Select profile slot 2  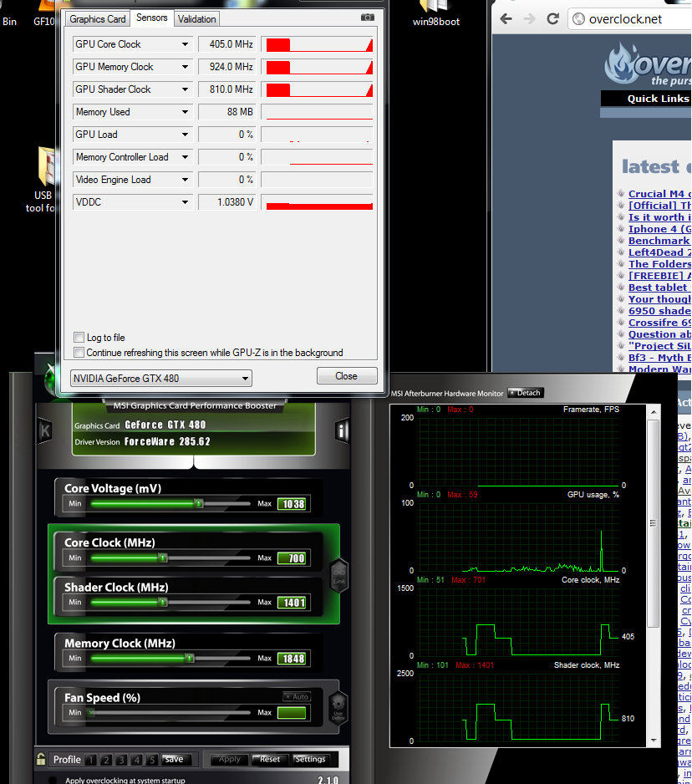(x=106, y=760)
